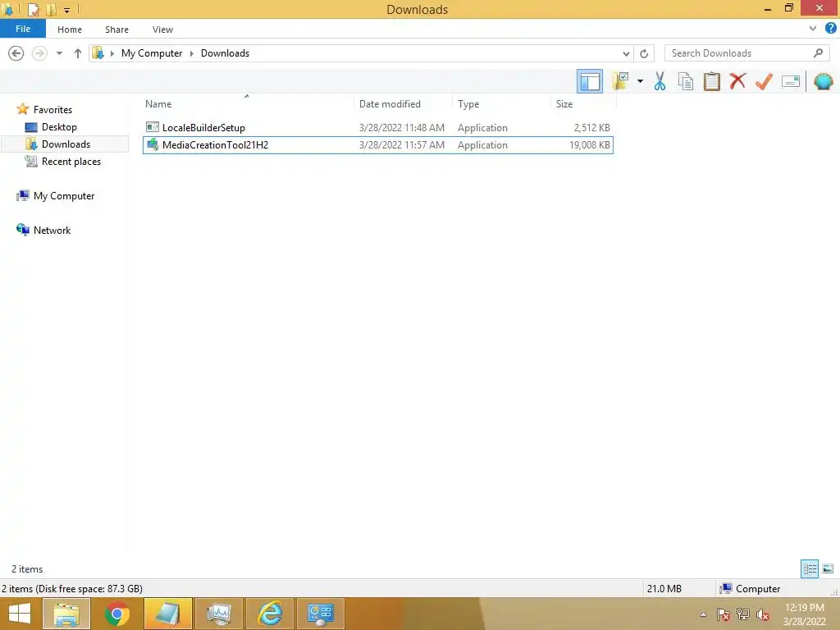Select the MediaCreationTool21H2 file
This screenshot has height=630, width=840.
[377, 145]
